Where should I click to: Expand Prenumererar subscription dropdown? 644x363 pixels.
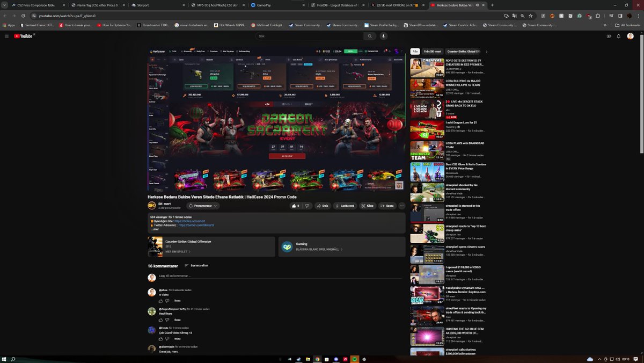(203, 206)
